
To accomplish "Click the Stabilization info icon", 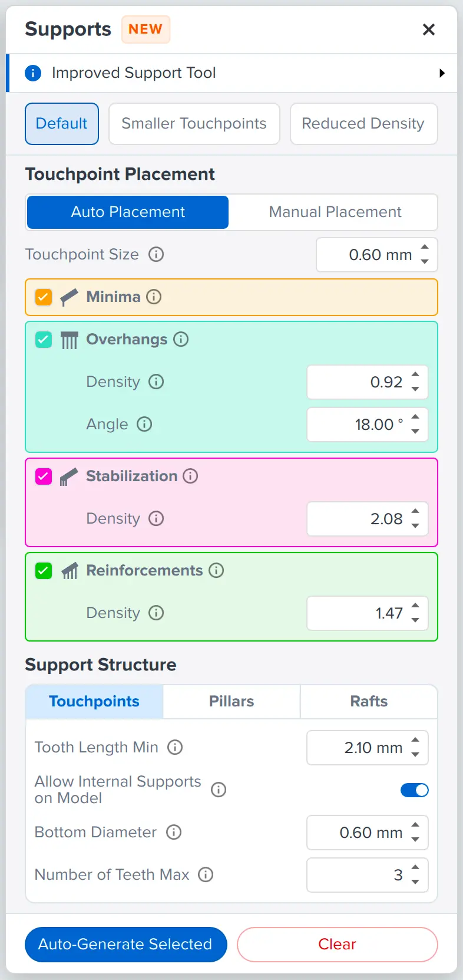I will pos(190,476).
